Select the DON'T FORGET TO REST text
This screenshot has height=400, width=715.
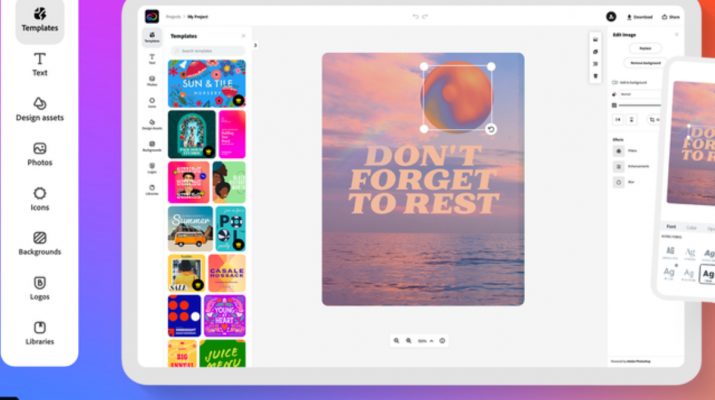click(x=423, y=180)
